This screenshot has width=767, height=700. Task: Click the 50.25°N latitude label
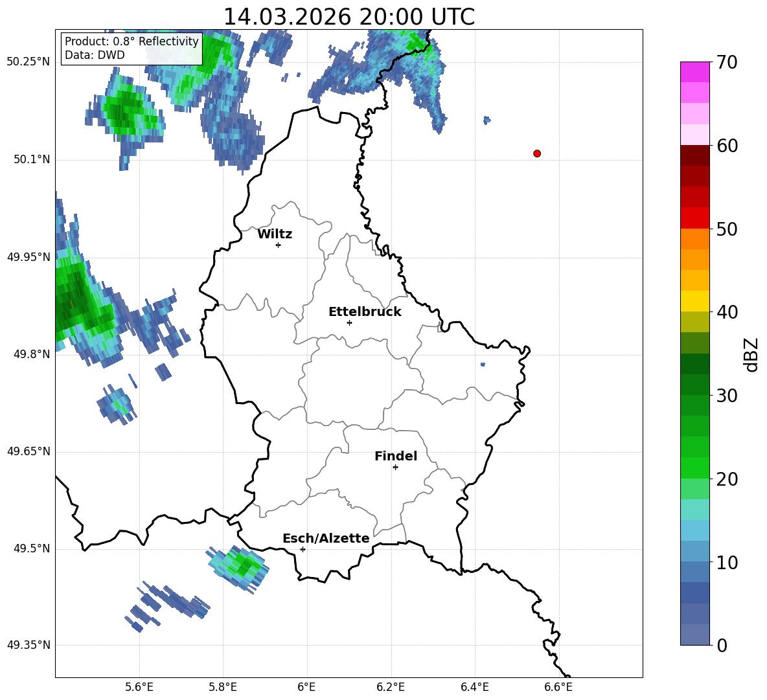click(x=29, y=62)
